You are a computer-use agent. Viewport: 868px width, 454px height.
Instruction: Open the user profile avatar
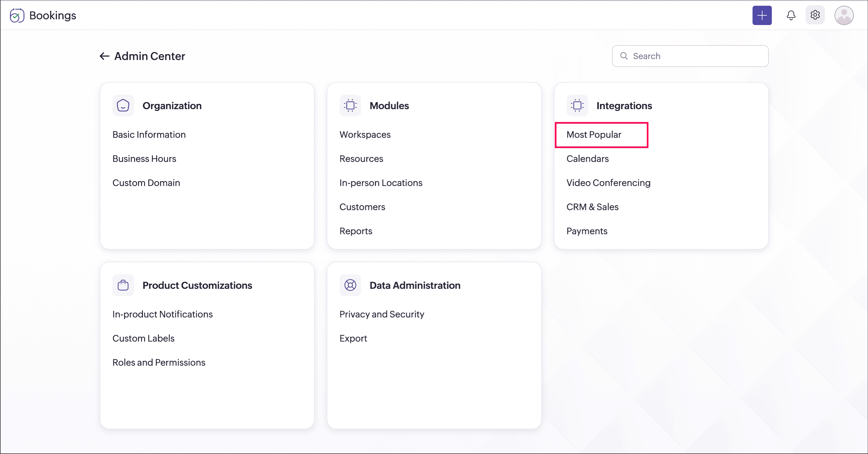(x=844, y=15)
